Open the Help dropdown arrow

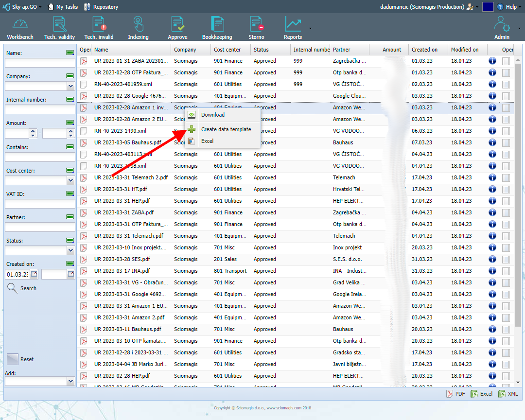(x=520, y=7)
